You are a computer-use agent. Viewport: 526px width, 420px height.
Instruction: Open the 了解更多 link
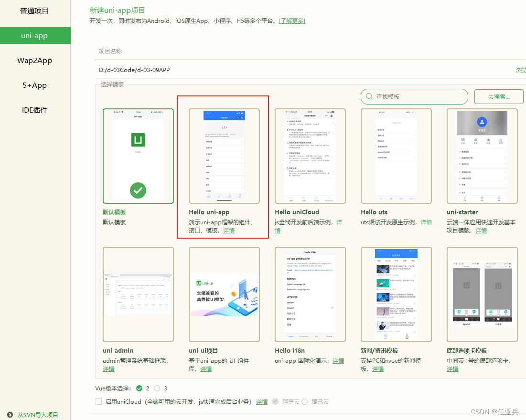(x=292, y=21)
